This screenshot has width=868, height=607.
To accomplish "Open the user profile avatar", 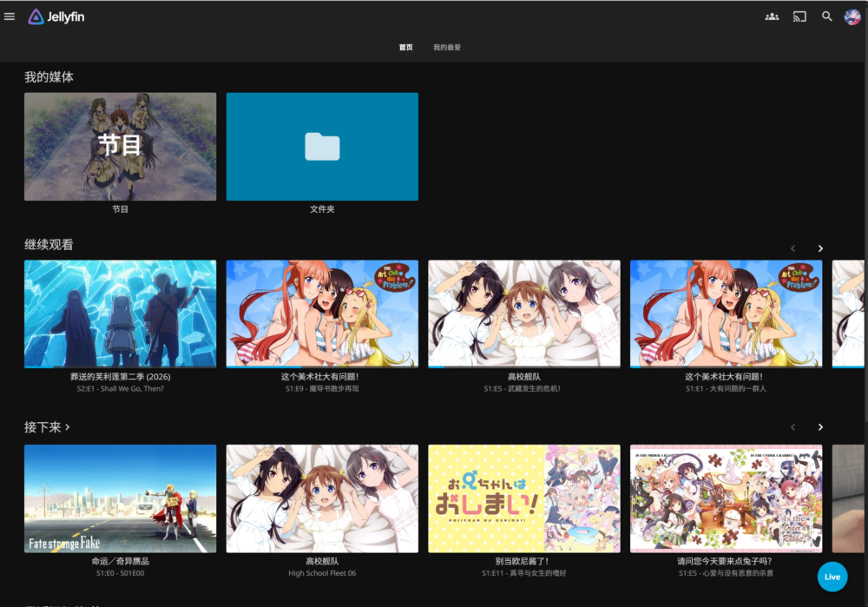I will 852,16.
